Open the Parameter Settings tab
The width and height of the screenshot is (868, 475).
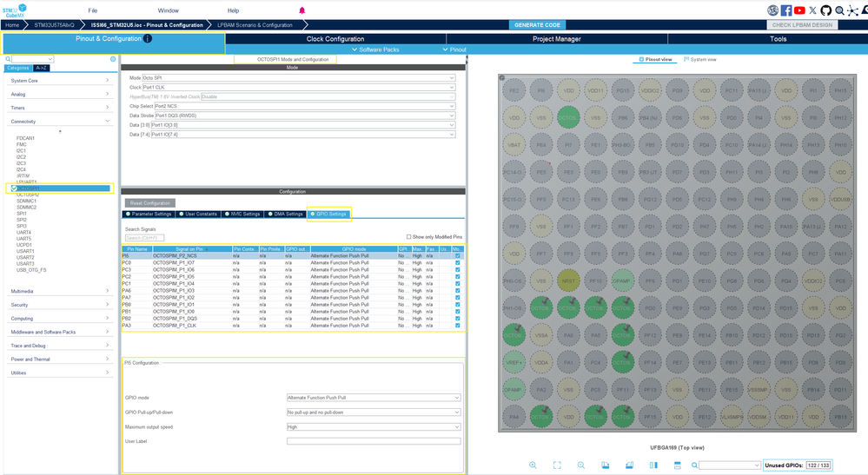pyautogui.click(x=149, y=214)
